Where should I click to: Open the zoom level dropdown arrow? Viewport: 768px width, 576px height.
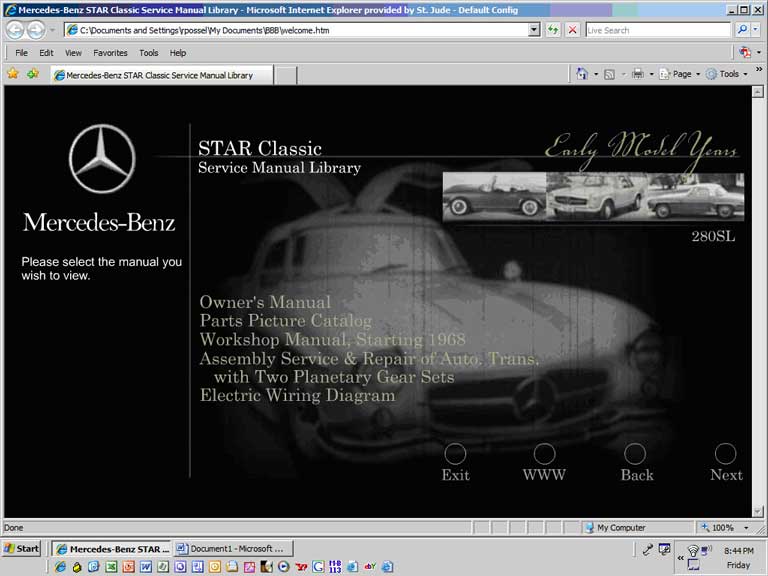(746, 528)
